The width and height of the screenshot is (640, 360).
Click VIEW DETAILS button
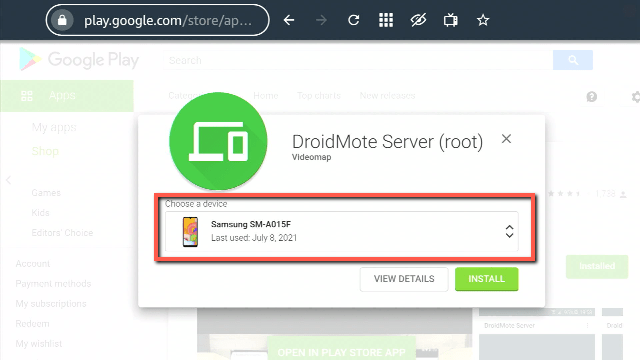point(404,279)
